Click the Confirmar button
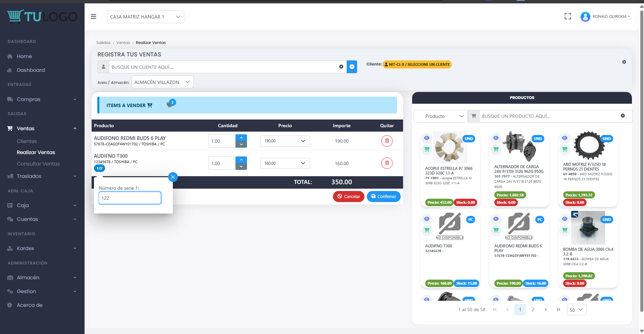The image size is (644, 334). tap(383, 197)
